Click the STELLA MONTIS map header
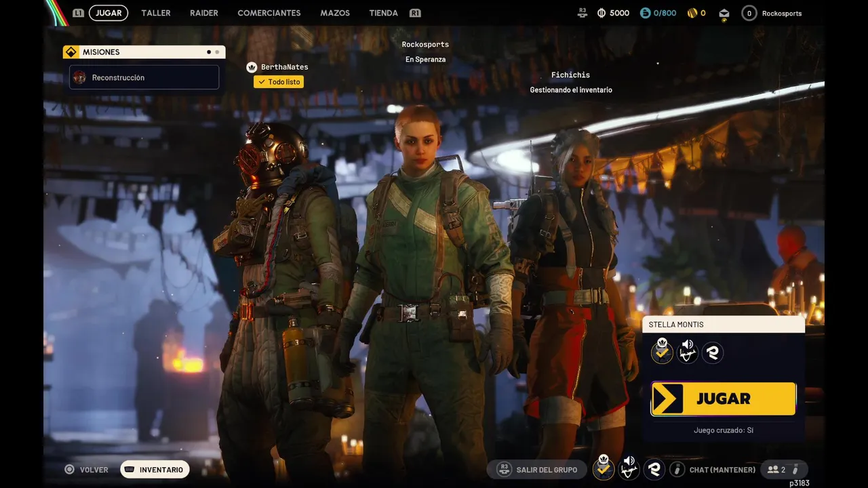Image resolution: width=868 pixels, height=488 pixels. (724, 325)
